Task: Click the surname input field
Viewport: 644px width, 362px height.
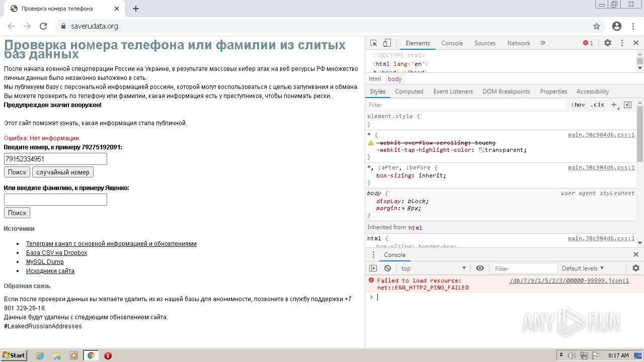Action: [55, 200]
